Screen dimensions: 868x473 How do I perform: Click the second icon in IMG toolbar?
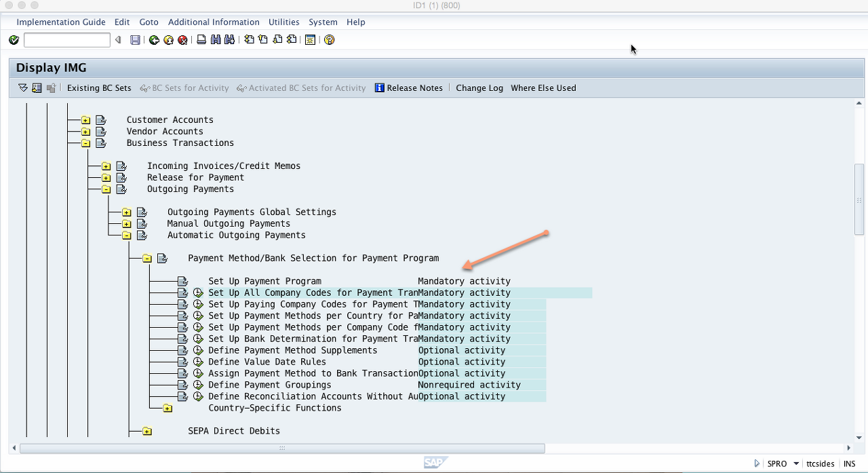coord(37,88)
